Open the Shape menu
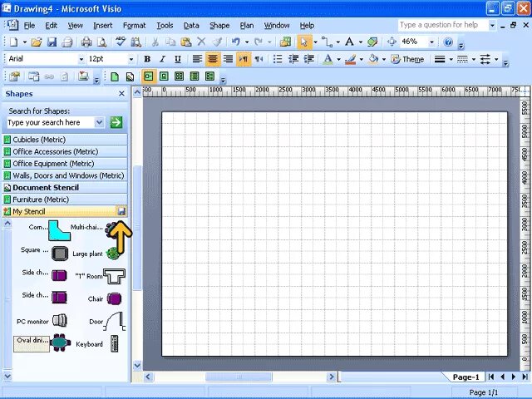The image size is (532, 399). [x=219, y=26]
